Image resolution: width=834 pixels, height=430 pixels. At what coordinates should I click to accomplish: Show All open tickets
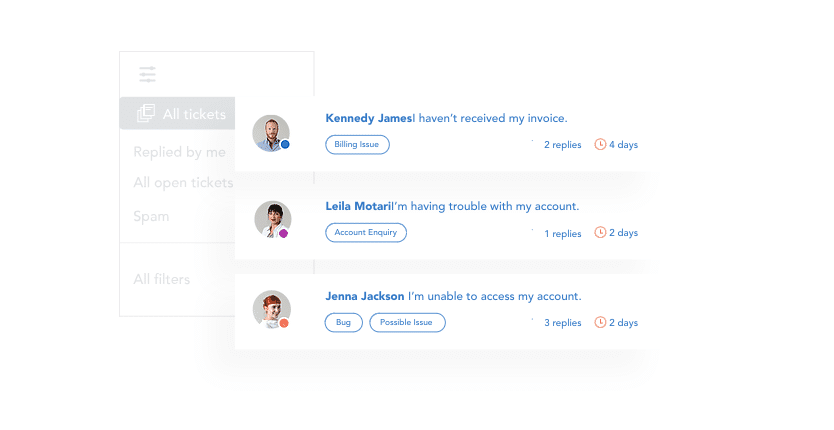tap(183, 182)
